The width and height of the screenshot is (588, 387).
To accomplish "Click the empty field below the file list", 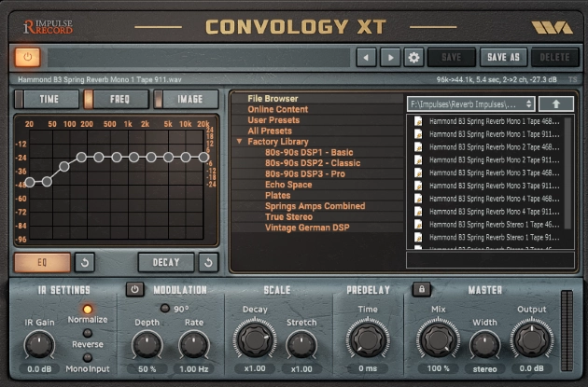I will [x=490, y=259].
